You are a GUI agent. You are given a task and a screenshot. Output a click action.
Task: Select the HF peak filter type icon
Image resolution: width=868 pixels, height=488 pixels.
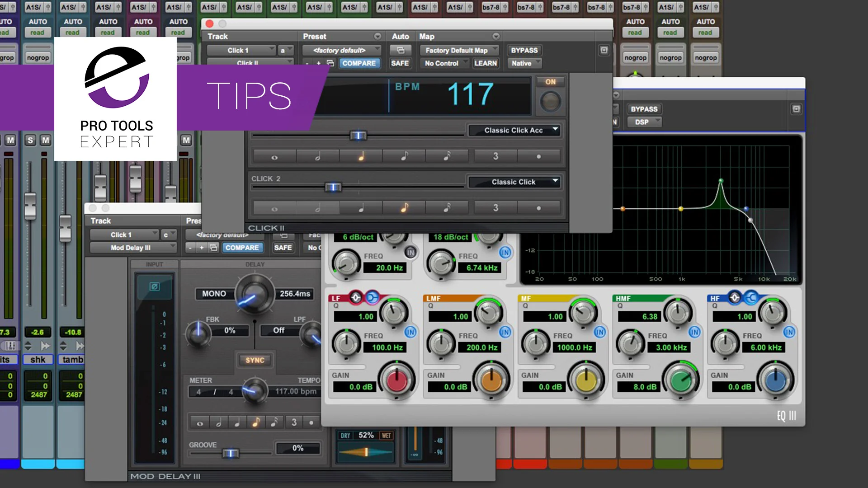735,297
